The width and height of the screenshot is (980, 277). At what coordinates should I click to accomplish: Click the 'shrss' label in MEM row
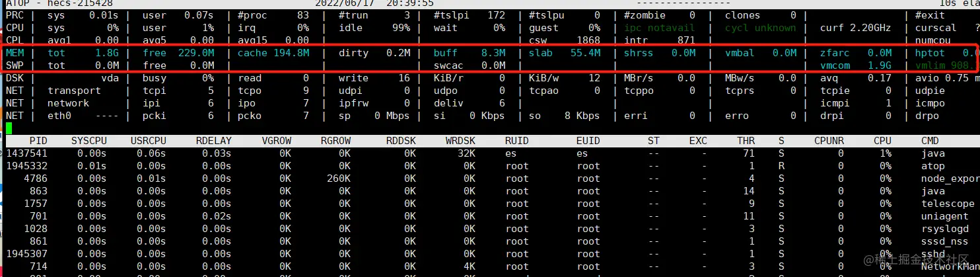pos(637,53)
